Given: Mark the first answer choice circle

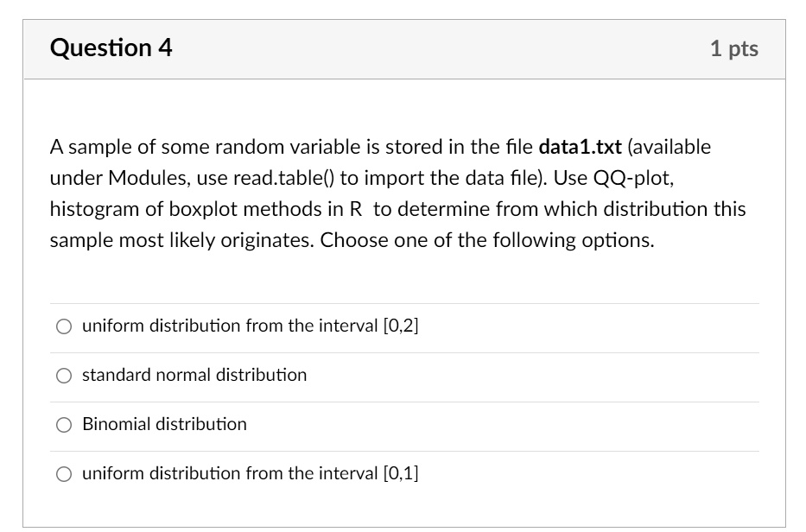Looking at the screenshot, I should click(63, 326).
